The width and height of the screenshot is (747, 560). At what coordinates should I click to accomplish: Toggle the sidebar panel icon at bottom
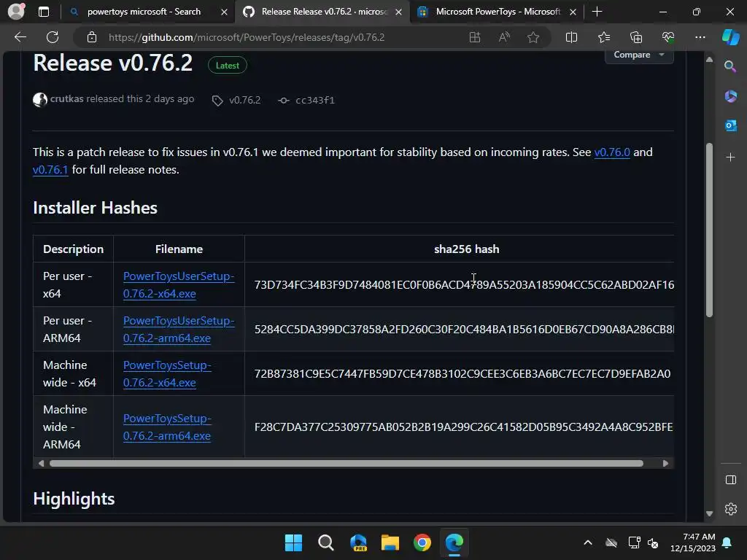click(730, 480)
